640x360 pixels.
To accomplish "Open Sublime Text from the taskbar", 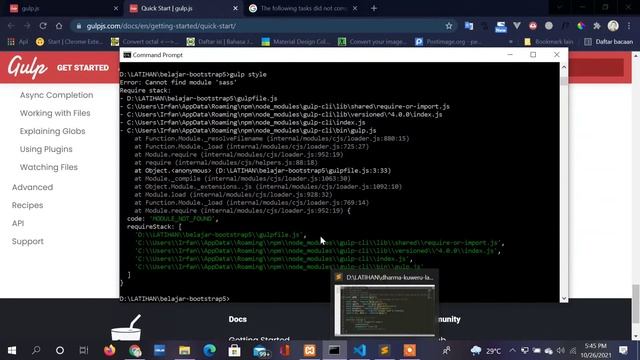I will click(x=384, y=350).
